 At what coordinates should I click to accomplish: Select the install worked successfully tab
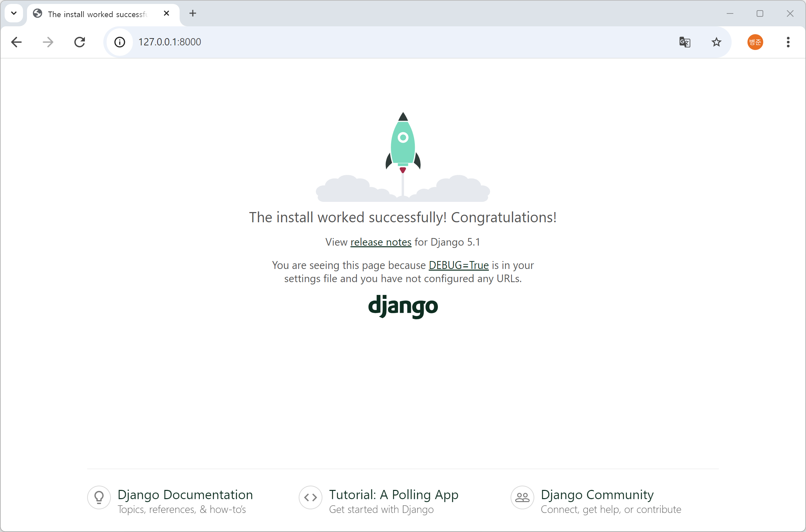(x=97, y=14)
